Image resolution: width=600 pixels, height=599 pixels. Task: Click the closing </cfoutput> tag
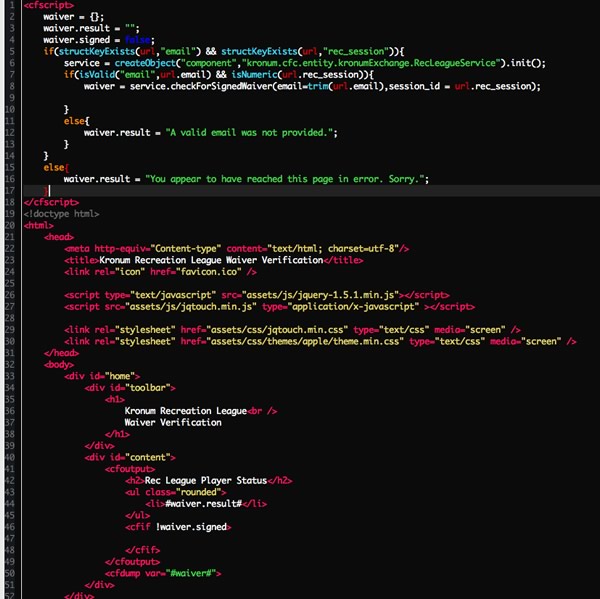click(x=132, y=562)
